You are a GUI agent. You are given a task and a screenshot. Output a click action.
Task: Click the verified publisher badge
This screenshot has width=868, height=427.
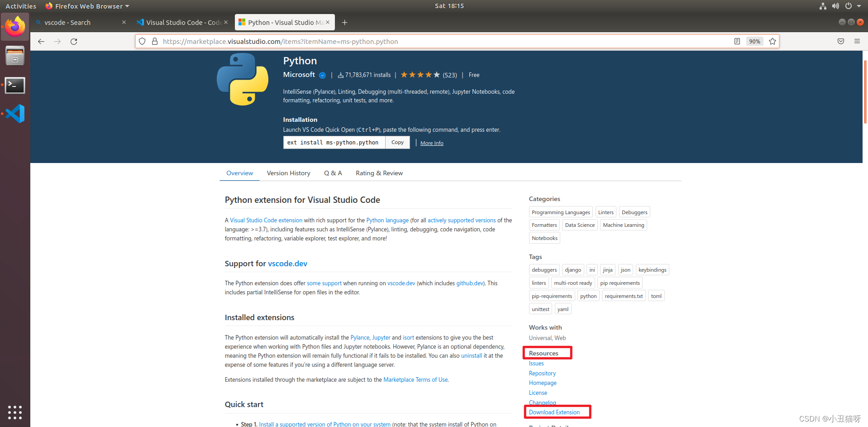tap(322, 75)
